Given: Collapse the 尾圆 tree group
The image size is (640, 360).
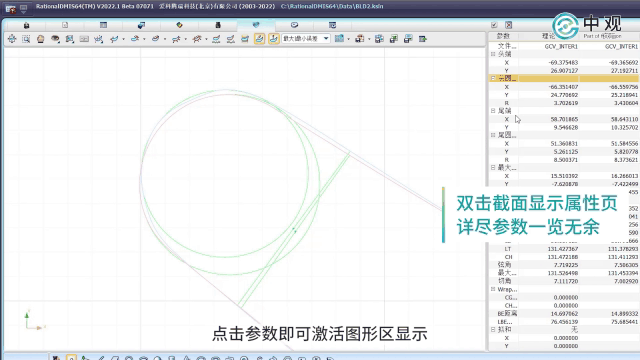Looking at the screenshot, I should coord(493,135).
